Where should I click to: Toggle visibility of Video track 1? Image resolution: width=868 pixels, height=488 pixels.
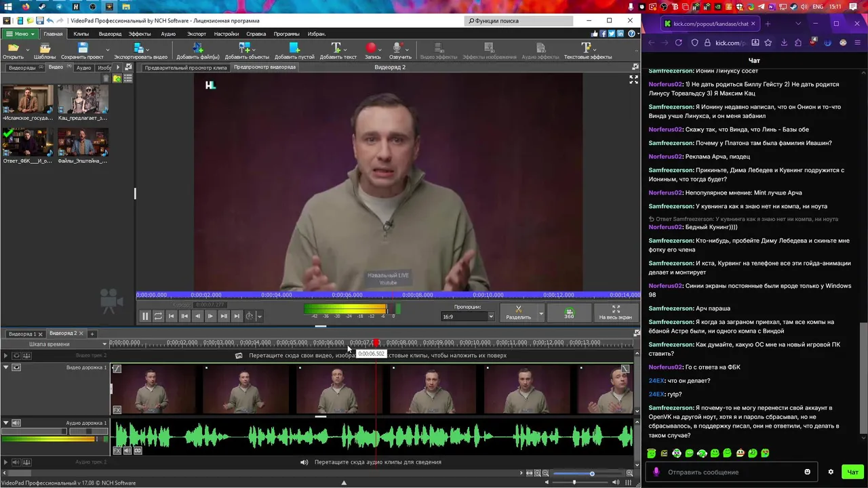pyautogui.click(x=16, y=367)
